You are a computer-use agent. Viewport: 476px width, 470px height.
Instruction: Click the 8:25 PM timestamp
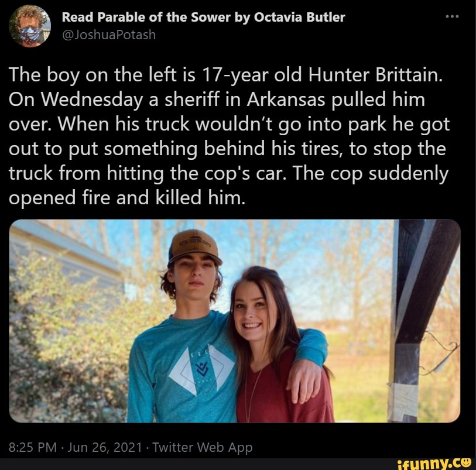(32, 447)
